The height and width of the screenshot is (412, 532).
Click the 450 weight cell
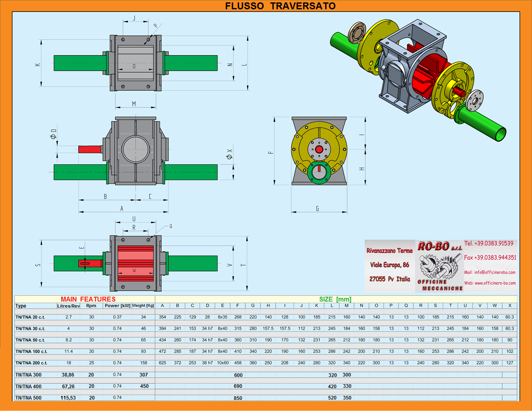tap(144, 386)
